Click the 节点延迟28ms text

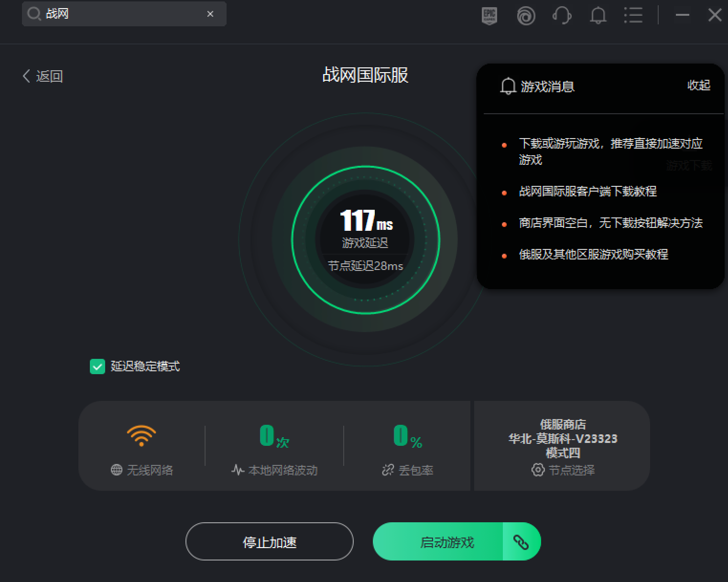(365, 266)
